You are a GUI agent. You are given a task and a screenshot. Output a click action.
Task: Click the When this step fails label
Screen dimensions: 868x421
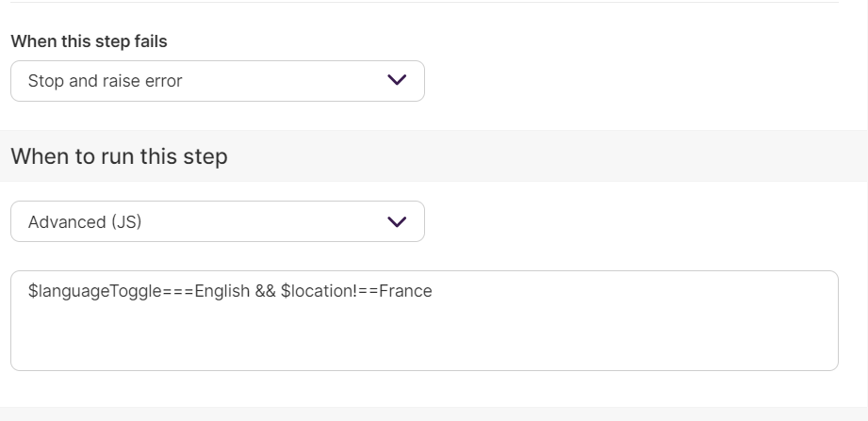click(90, 41)
